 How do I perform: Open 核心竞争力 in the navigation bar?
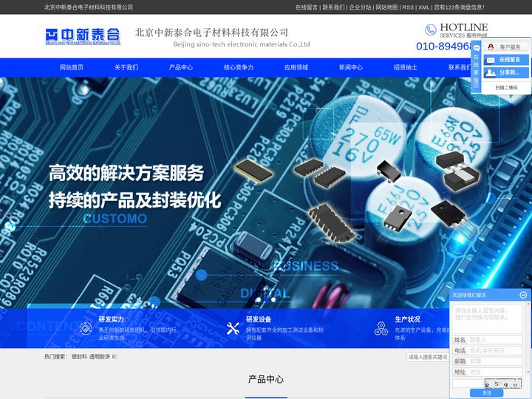click(x=239, y=67)
